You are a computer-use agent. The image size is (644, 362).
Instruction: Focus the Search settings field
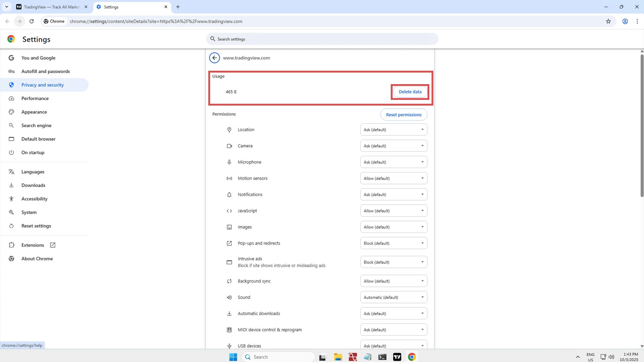coord(322,39)
